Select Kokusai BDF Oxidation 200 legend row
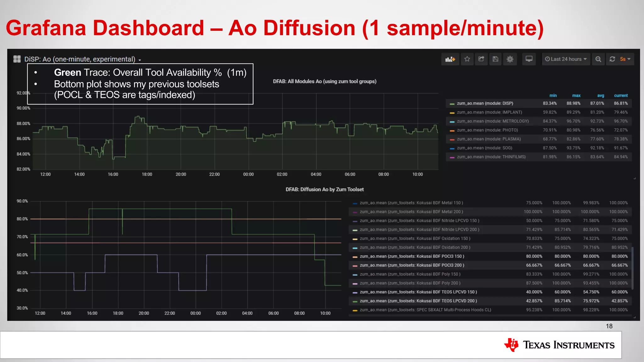Viewport: 644px width, 362px height. [x=490, y=248]
